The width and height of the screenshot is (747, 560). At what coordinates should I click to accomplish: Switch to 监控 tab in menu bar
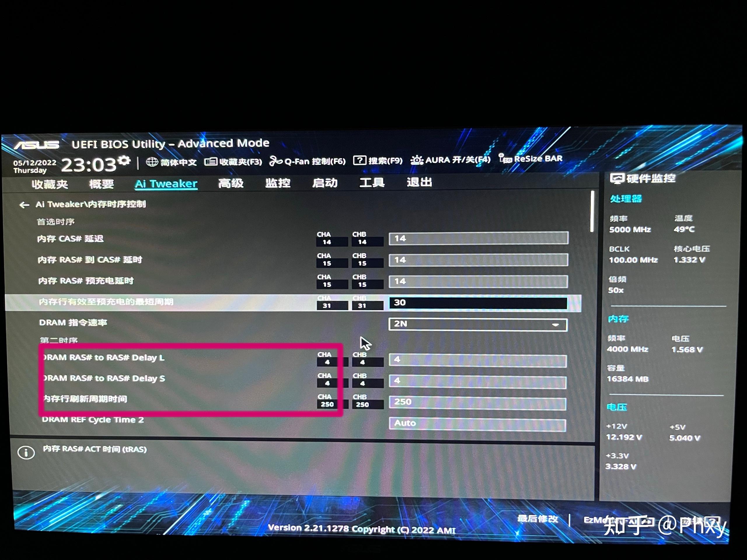pos(277,182)
